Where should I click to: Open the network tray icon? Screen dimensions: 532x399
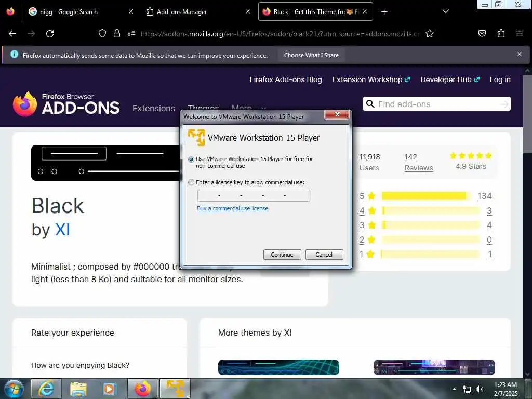(x=467, y=389)
